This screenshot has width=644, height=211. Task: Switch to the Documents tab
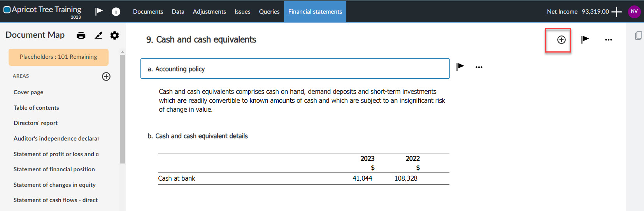(148, 12)
